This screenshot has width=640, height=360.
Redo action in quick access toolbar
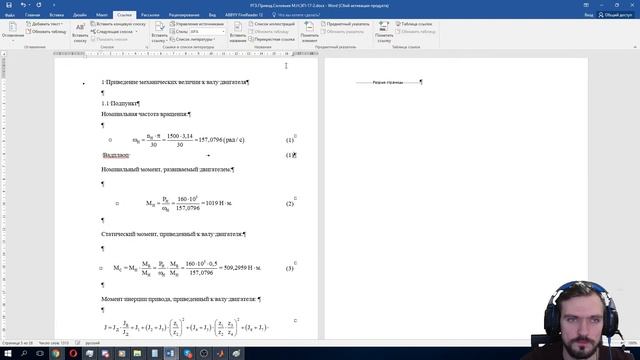(39, 5)
